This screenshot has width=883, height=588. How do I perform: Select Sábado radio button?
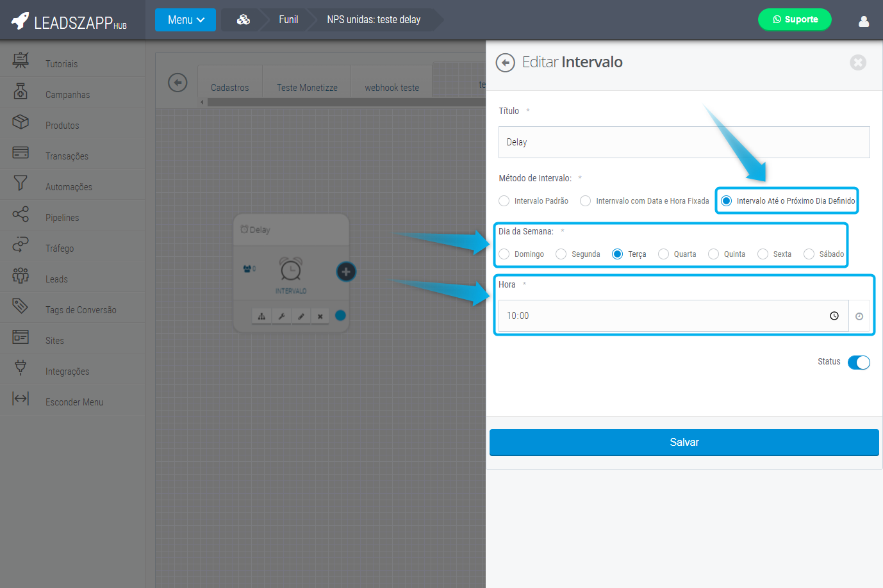(x=809, y=254)
